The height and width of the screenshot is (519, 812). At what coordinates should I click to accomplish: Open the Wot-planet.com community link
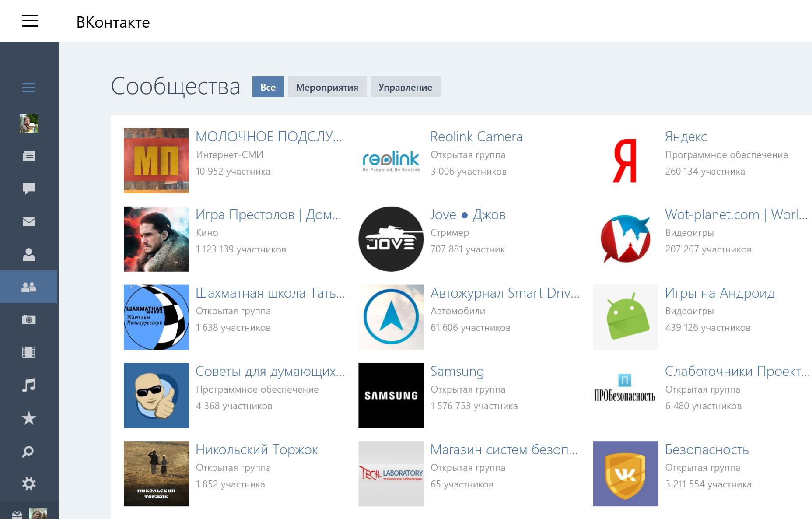coord(736,214)
